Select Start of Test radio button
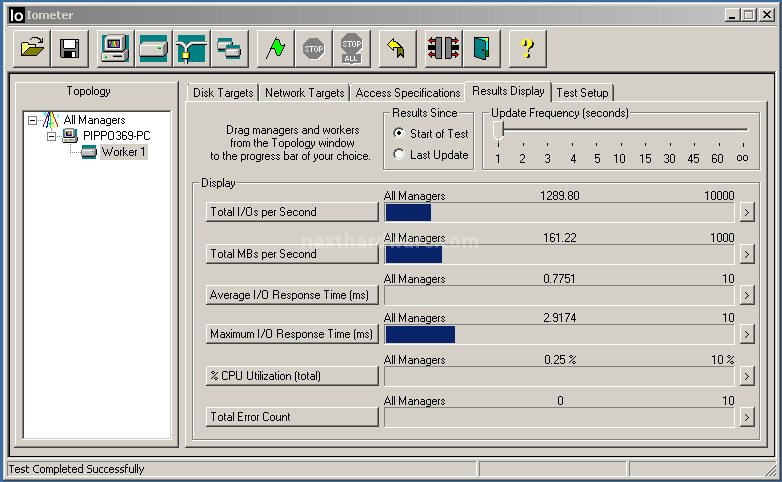This screenshot has height=482, width=782. pos(398,133)
